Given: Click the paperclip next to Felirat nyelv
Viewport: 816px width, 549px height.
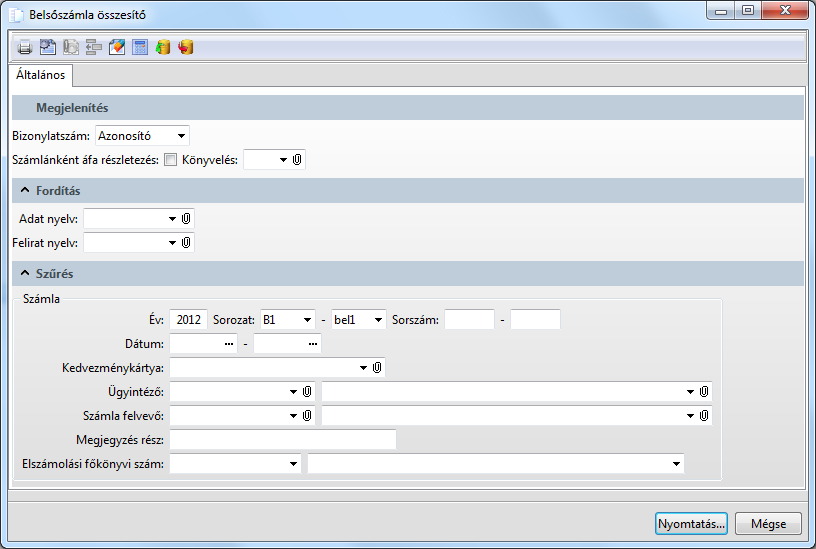Looking at the screenshot, I should click(186, 242).
